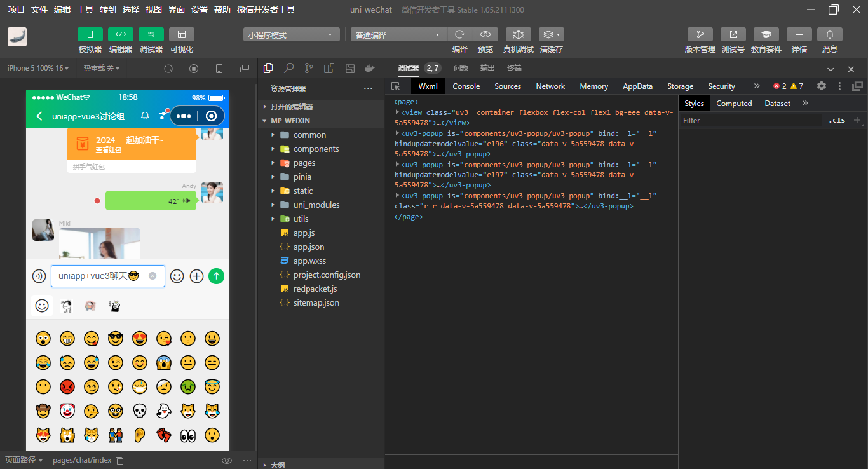The height and width of the screenshot is (469, 868).
Task: Open the source control branch icon
Action: coord(309,68)
